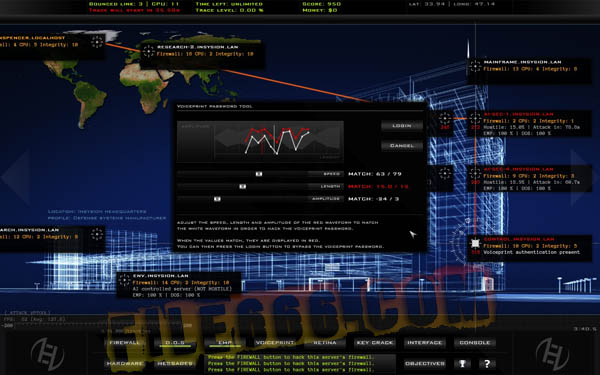Screen dimensions: 600x375
Task: Launch the D.O.S attack tool
Action: (x=175, y=342)
